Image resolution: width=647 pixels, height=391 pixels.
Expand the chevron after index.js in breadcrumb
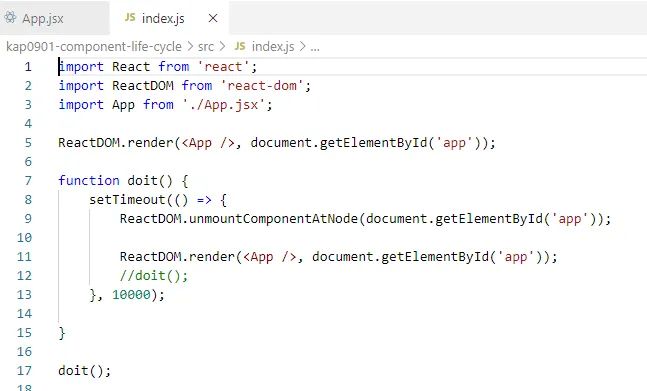pos(302,47)
